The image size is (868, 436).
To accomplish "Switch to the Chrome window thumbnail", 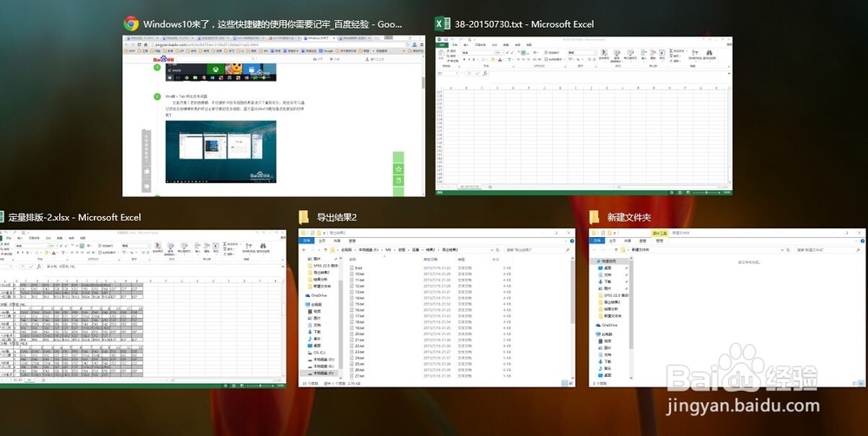I will pos(273,116).
